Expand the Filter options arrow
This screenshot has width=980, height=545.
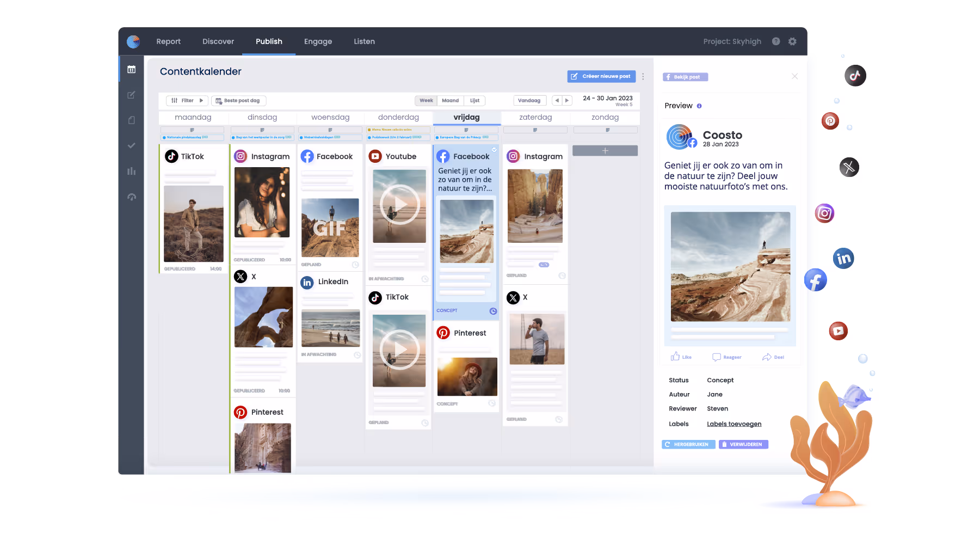[201, 101]
